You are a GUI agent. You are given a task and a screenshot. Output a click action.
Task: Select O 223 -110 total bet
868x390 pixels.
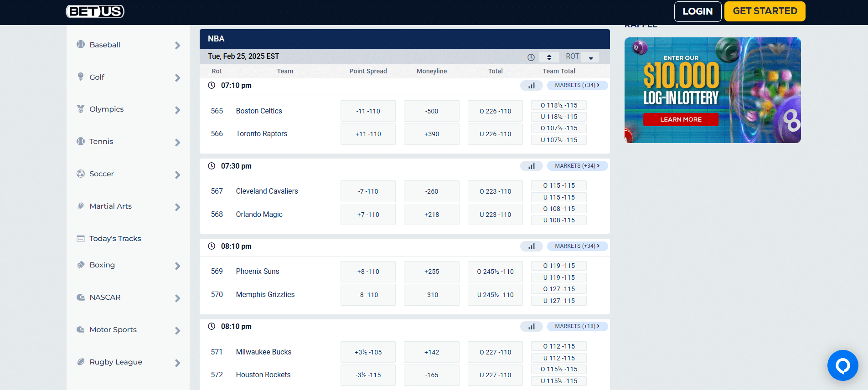495,191
